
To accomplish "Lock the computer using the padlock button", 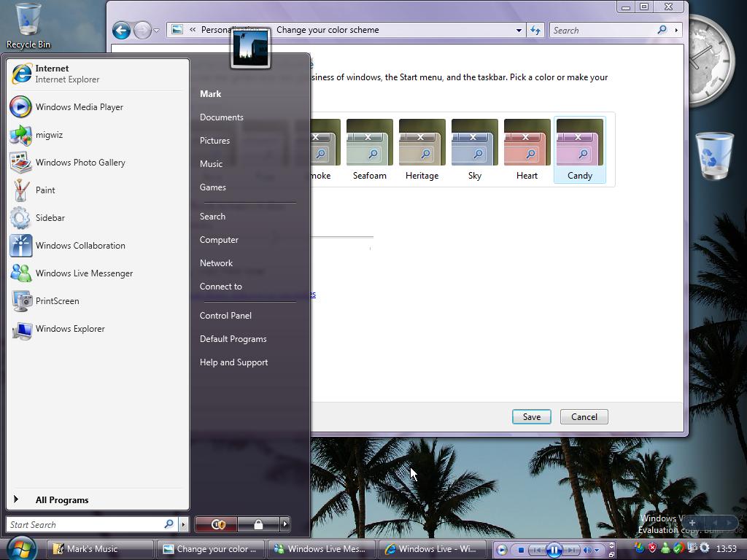I will click(x=258, y=524).
